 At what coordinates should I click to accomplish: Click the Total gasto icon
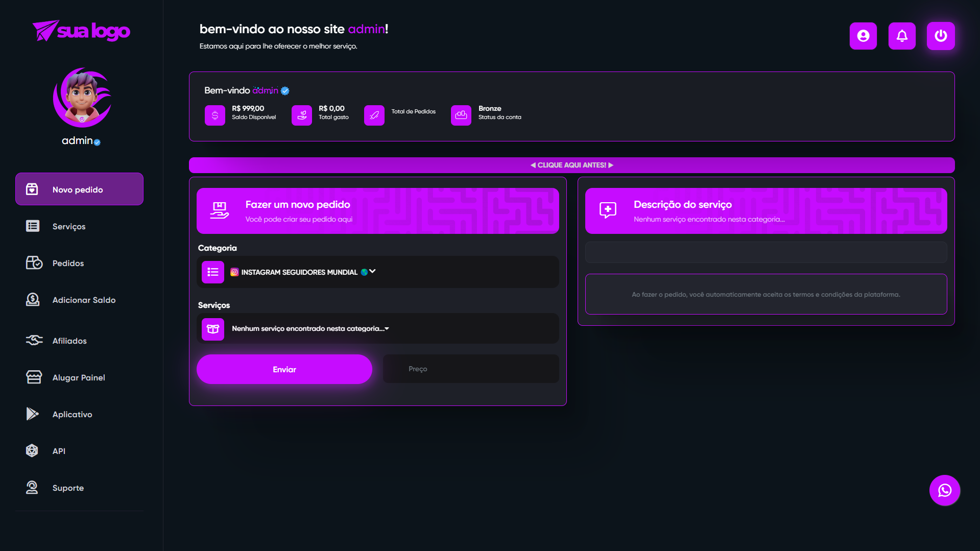(x=301, y=115)
